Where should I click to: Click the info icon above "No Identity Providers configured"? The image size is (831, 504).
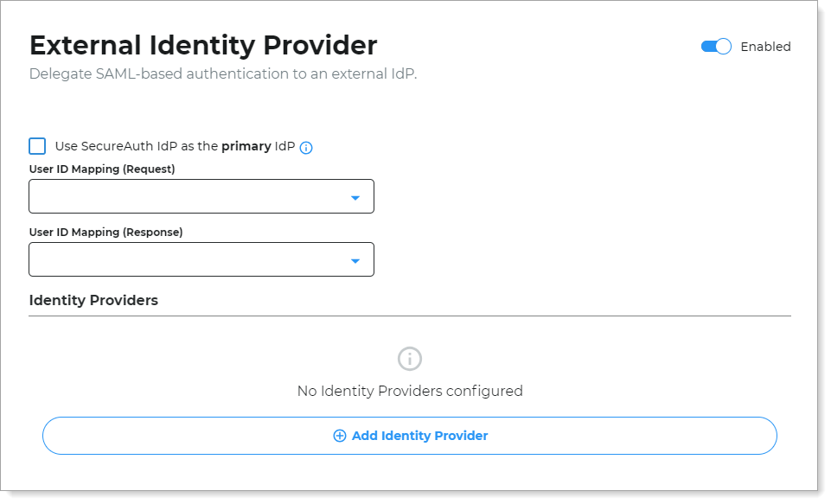(409, 359)
